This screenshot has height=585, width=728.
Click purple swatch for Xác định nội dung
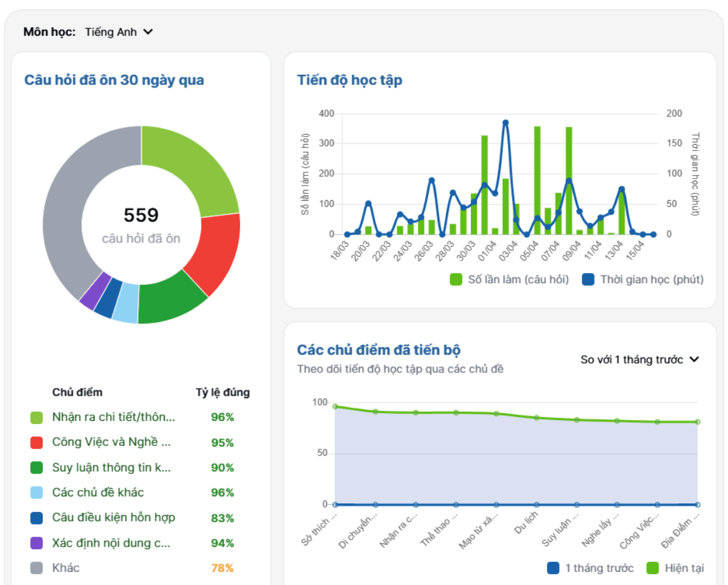(36, 543)
